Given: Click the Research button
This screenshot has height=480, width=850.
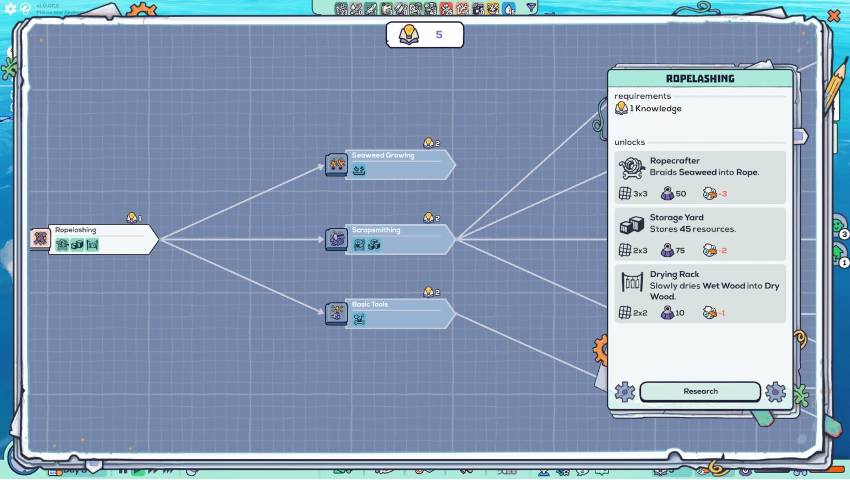Looking at the screenshot, I should pyautogui.click(x=700, y=391).
